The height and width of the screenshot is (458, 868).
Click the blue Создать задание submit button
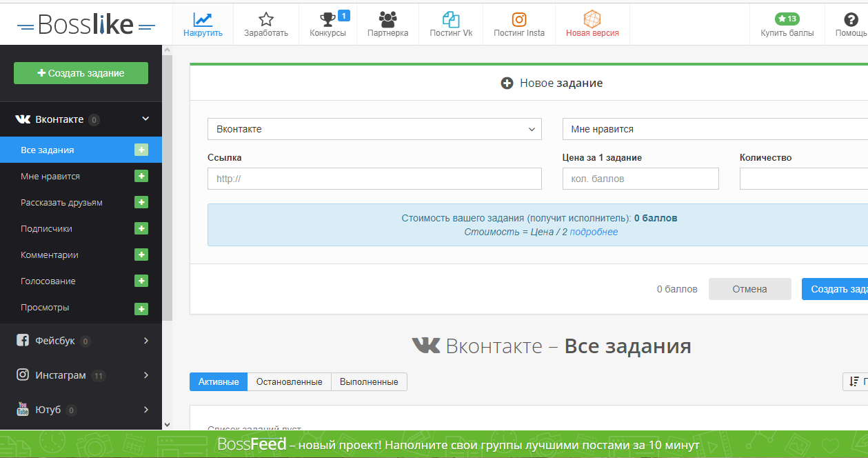tap(835, 289)
